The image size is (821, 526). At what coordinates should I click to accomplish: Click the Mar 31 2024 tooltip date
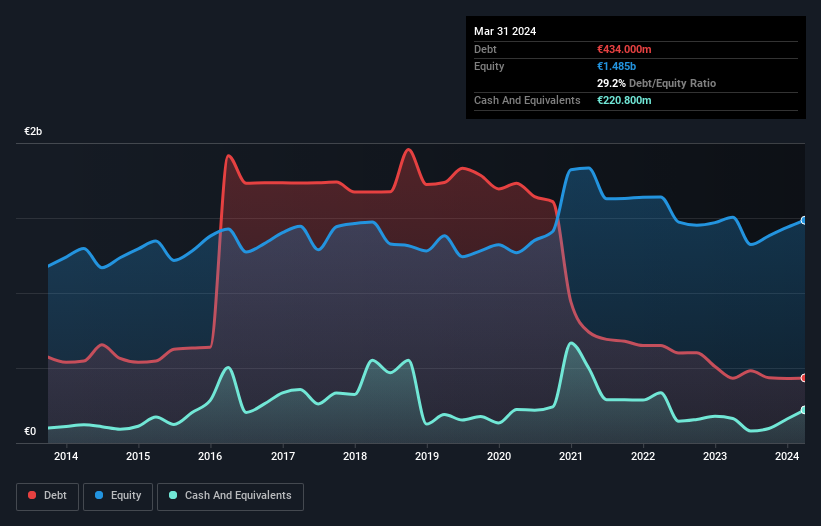(x=505, y=31)
